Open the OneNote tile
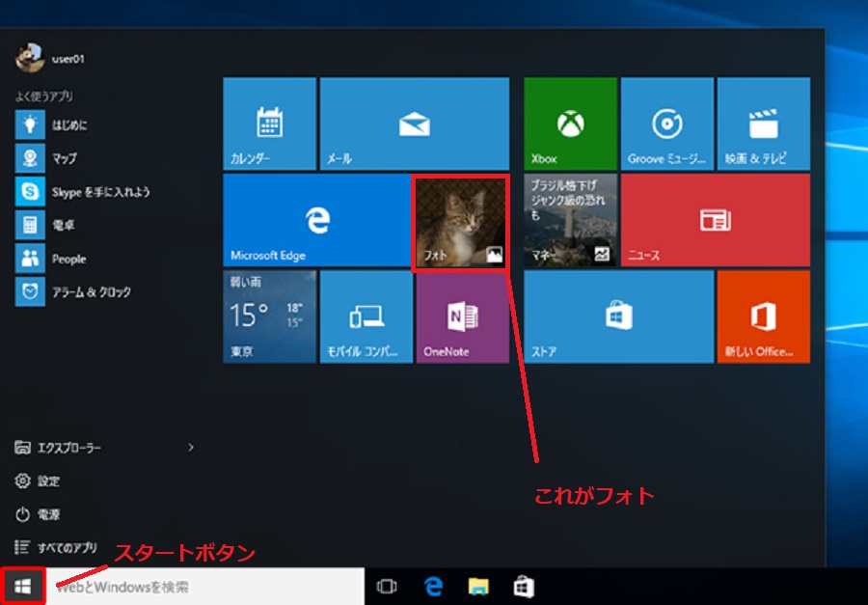Image resolution: width=868 pixels, height=605 pixels. click(x=461, y=316)
